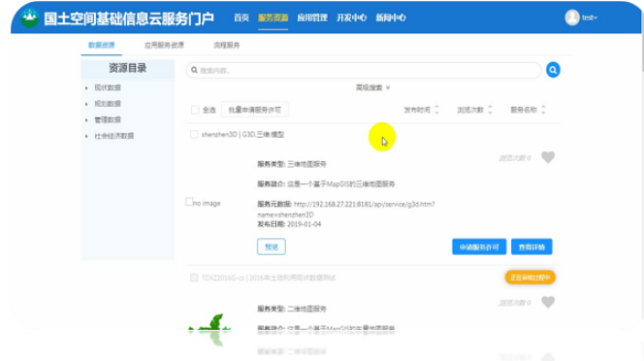Open the shenzhen3D service title
The width and height of the screenshot is (644, 361).
(242, 135)
